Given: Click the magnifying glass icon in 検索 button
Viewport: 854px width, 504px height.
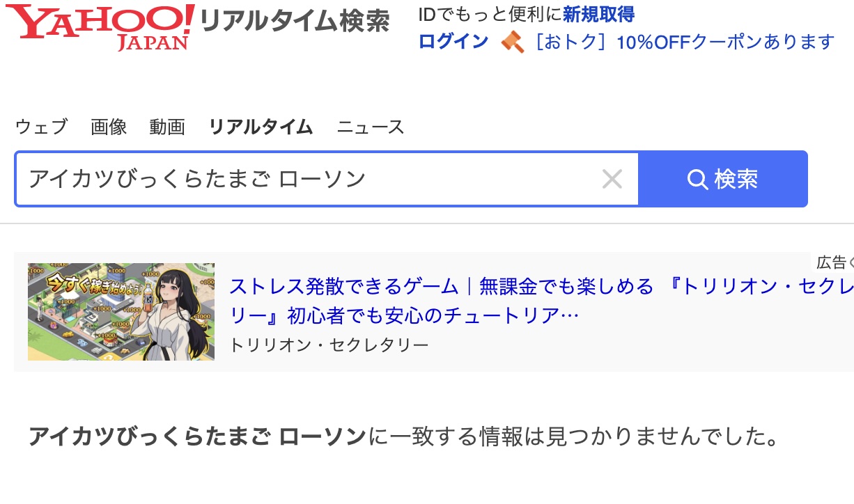Looking at the screenshot, I should [x=697, y=180].
